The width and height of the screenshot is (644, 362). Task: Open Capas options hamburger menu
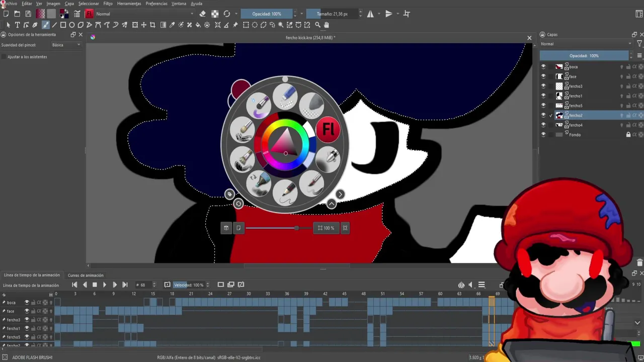tap(639, 55)
